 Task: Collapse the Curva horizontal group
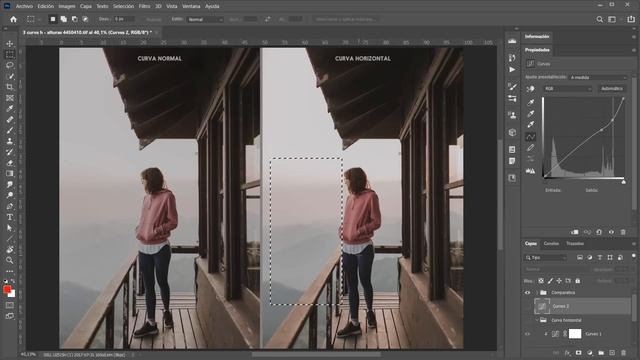(x=537, y=320)
